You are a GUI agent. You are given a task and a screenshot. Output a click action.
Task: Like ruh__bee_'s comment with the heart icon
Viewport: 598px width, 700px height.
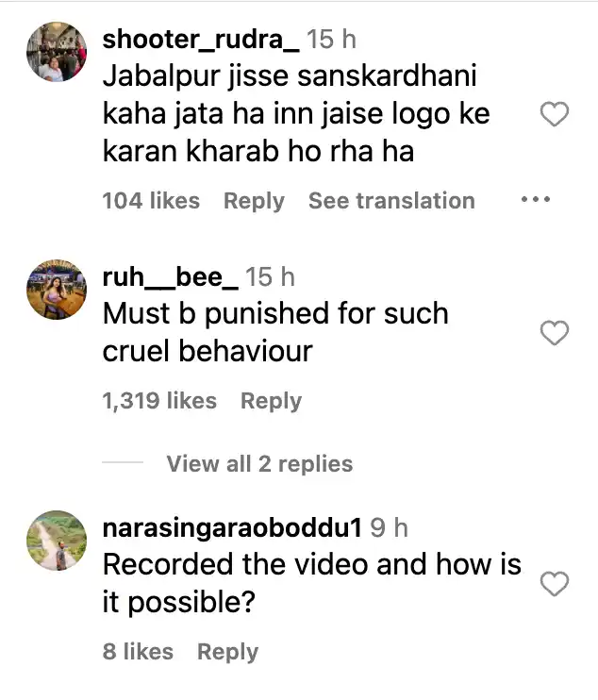pos(555,333)
